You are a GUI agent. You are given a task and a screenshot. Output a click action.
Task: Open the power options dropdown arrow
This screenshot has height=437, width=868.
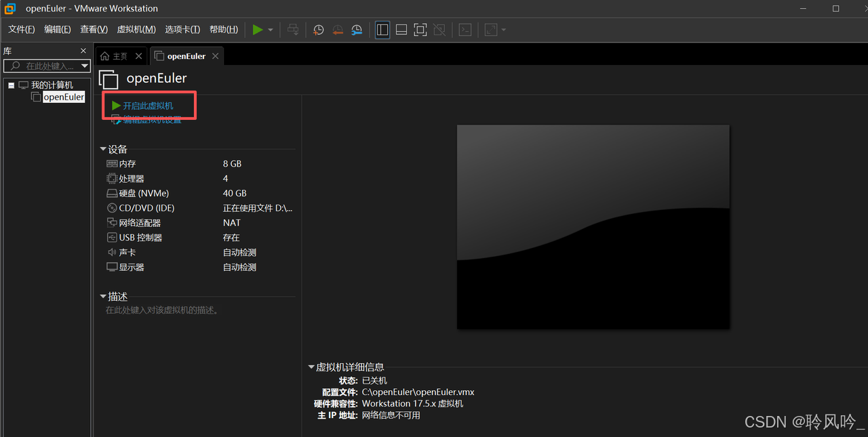(x=271, y=30)
